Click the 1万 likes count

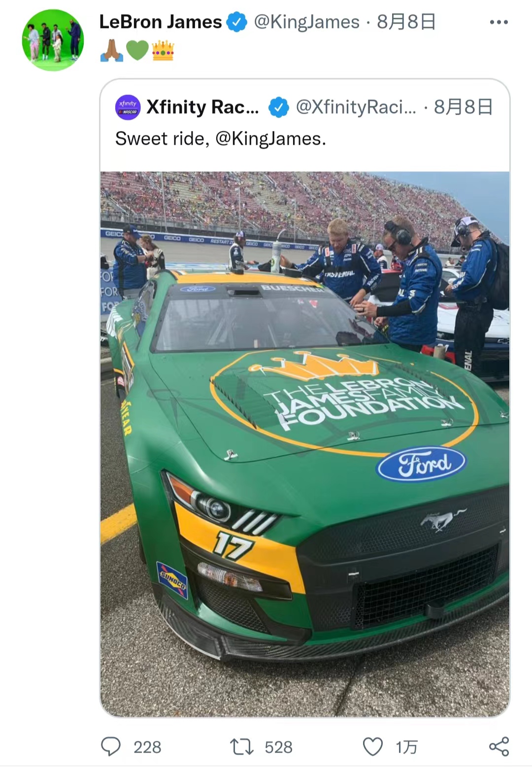pos(407,747)
